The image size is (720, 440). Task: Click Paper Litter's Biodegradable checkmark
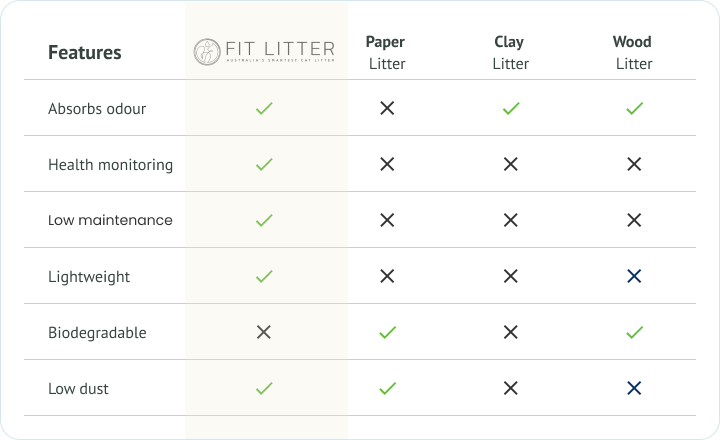pyautogui.click(x=387, y=332)
